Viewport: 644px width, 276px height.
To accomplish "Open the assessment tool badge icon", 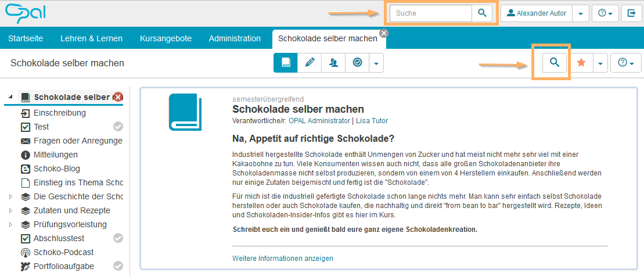I will (x=357, y=63).
